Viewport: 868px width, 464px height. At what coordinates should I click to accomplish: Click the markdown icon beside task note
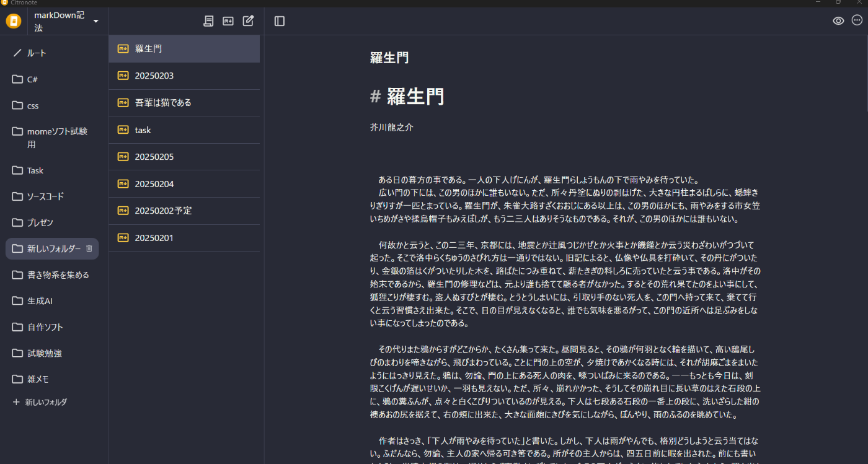coord(123,130)
